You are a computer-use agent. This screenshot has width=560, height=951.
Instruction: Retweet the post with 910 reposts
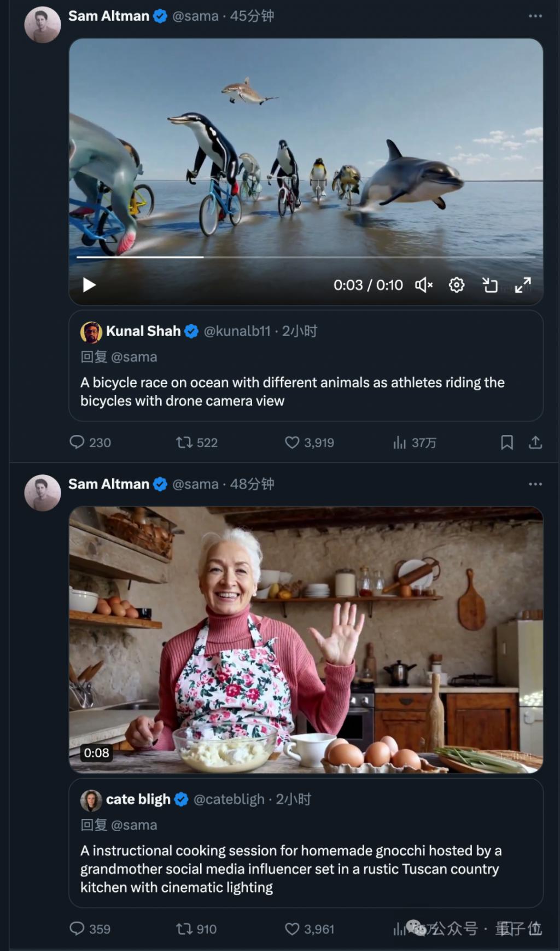pos(184,929)
